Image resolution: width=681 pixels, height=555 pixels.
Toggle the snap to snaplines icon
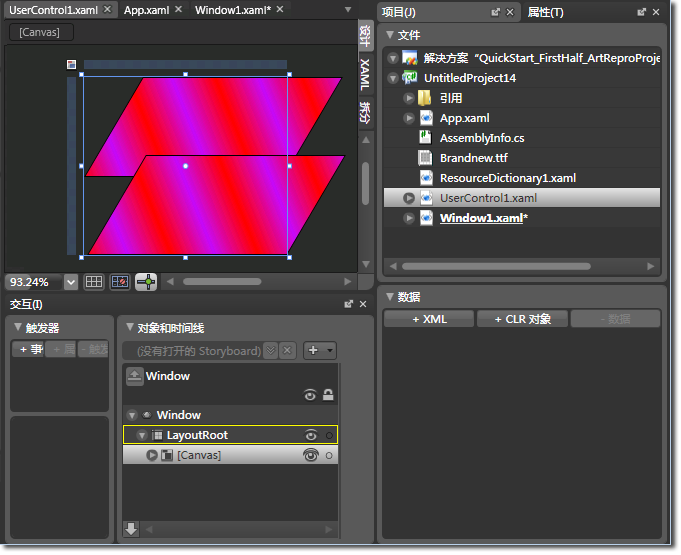tap(146, 282)
